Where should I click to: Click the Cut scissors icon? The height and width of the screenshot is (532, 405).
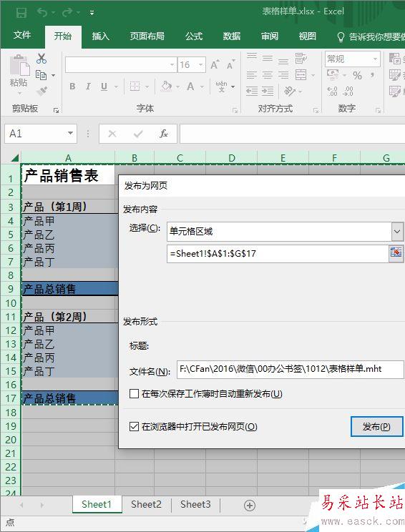click(42, 59)
